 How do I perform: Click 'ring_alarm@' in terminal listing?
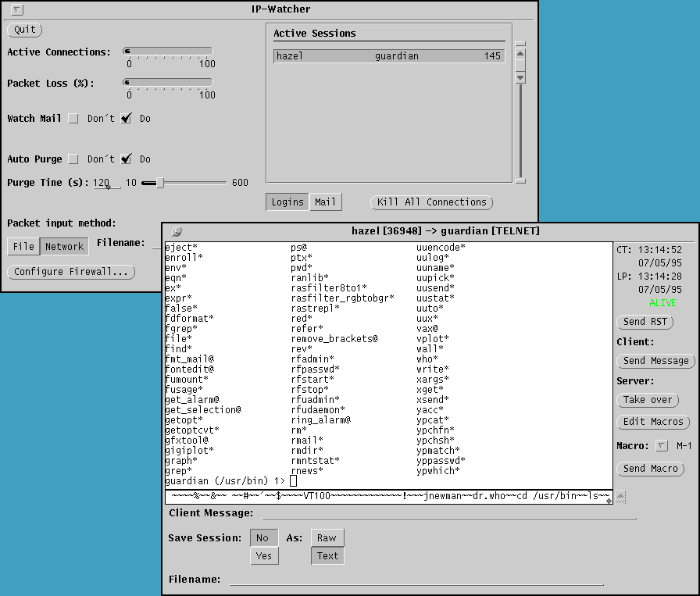coord(320,420)
